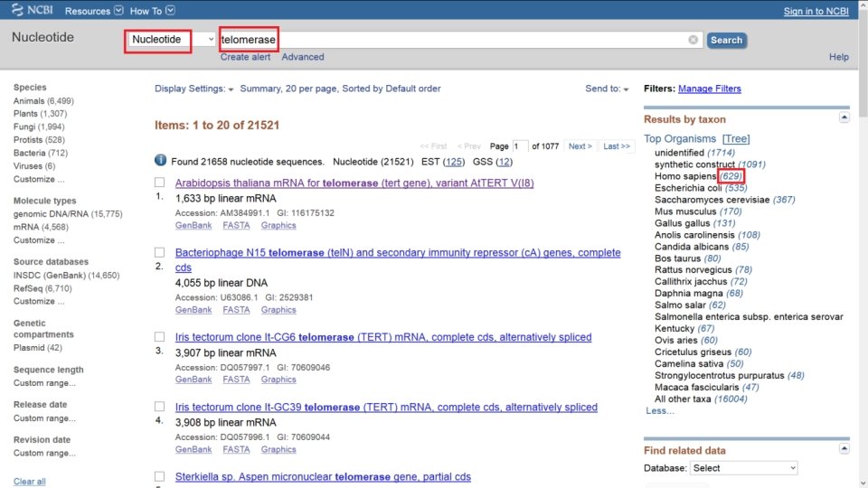Select All other taxa count 16004
868x488 pixels.
point(731,399)
